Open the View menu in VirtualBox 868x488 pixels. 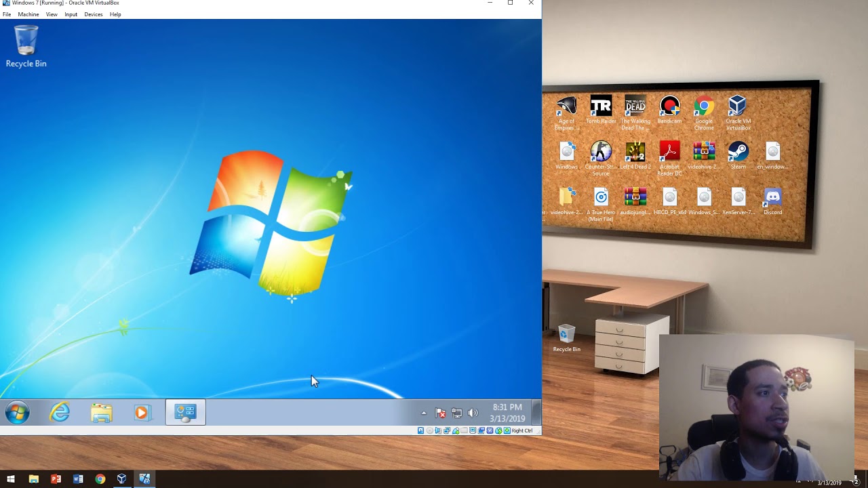coord(52,14)
